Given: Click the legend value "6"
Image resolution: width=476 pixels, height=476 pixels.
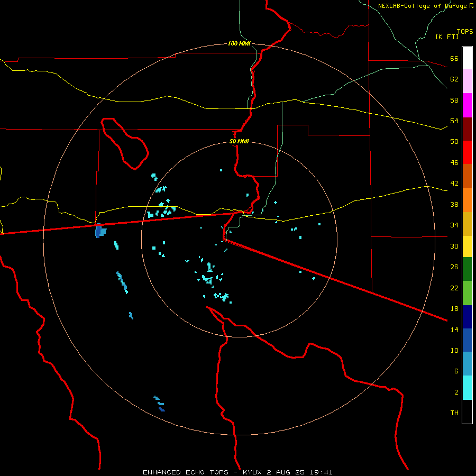Looking at the screenshot, I should [x=456, y=371].
